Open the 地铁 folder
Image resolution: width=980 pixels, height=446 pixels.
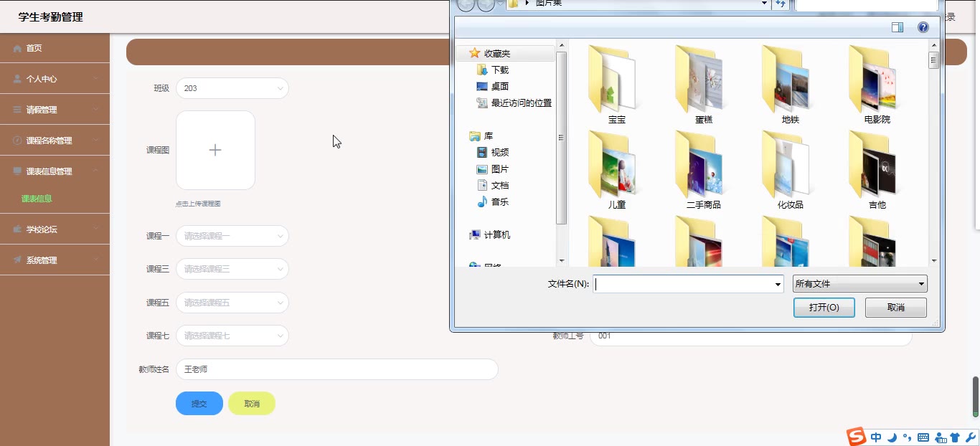pos(790,85)
